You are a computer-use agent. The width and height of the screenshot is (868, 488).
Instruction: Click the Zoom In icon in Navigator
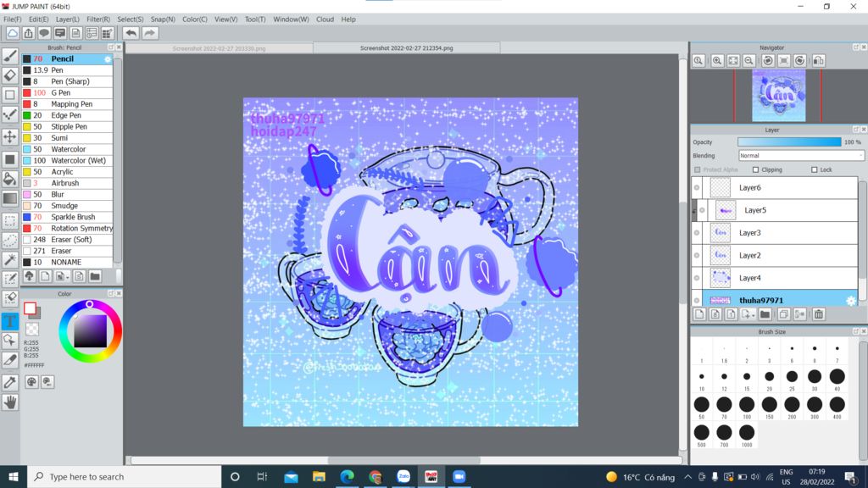(717, 61)
